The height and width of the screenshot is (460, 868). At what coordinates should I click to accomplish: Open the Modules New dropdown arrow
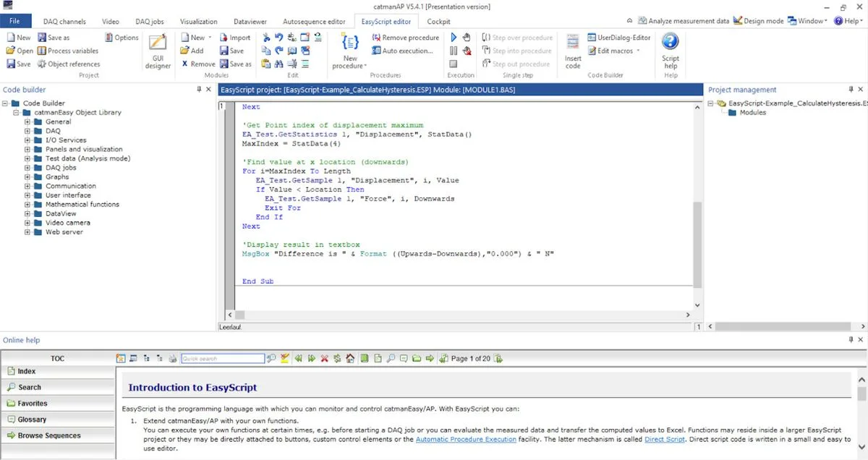(210, 38)
